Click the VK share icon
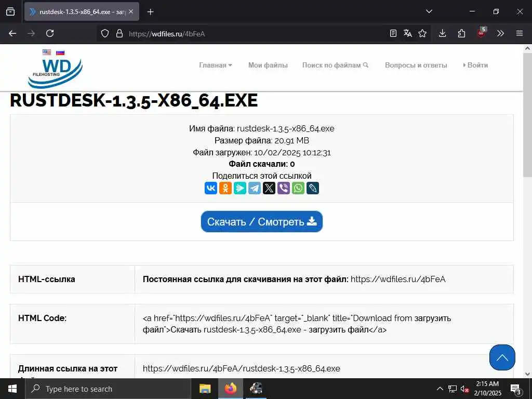Viewport: 532px width, 399px height. tap(211, 188)
